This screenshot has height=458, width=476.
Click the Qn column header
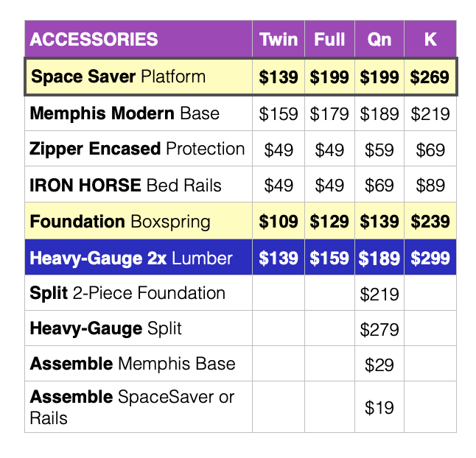(x=379, y=39)
